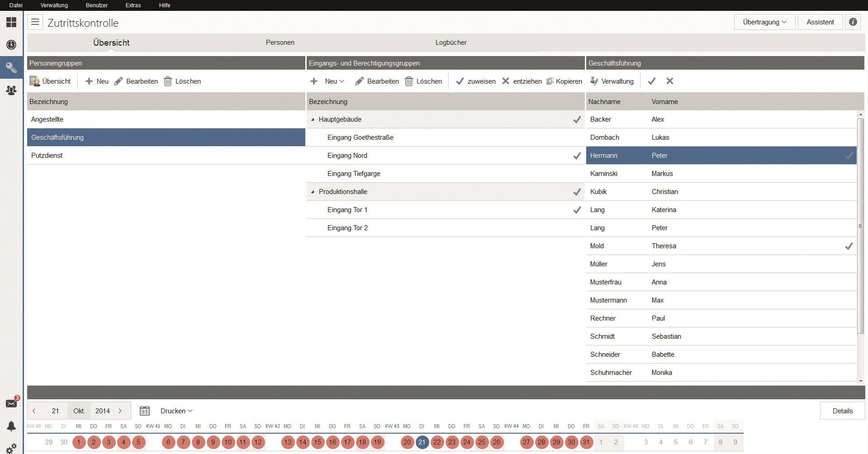Screen dimensions: 868x454
Task: Open the Verwaltung menu
Action: (54, 5)
